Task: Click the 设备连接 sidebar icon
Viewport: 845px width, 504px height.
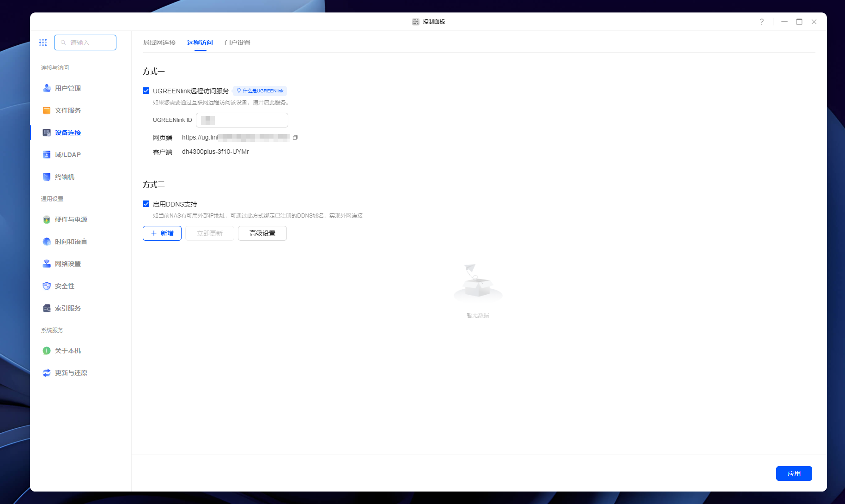Action: [47, 133]
